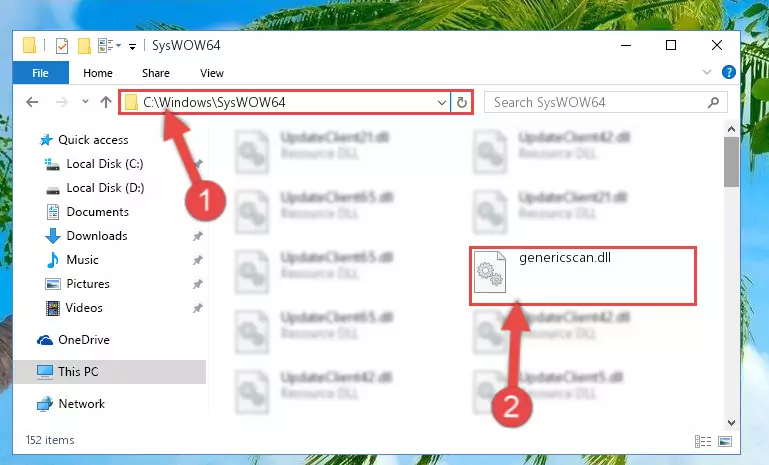Open the address bar history dropdown
This screenshot has width=769, height=465.
click(441, 103)
